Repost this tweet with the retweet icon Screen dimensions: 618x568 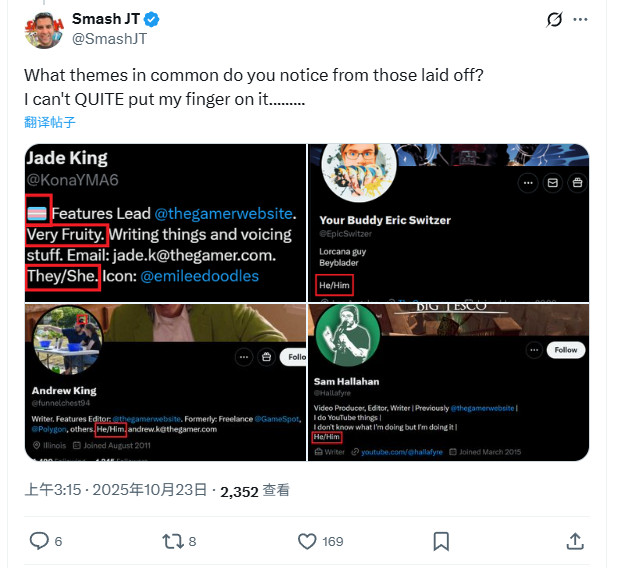(x=173, y=541)
